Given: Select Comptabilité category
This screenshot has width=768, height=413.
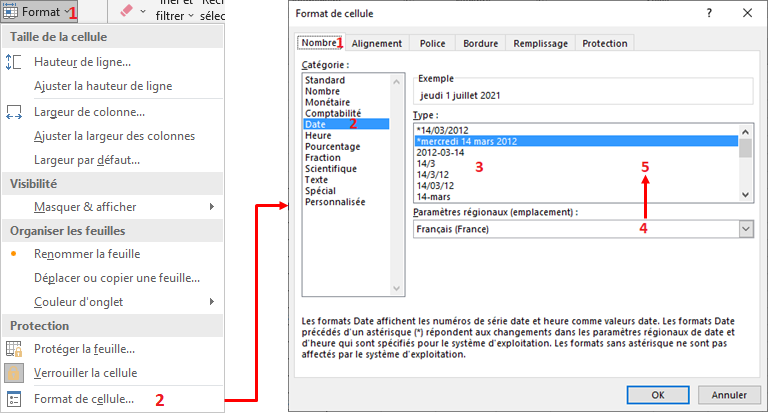Looking at the screenshot, I should (346, 113).
